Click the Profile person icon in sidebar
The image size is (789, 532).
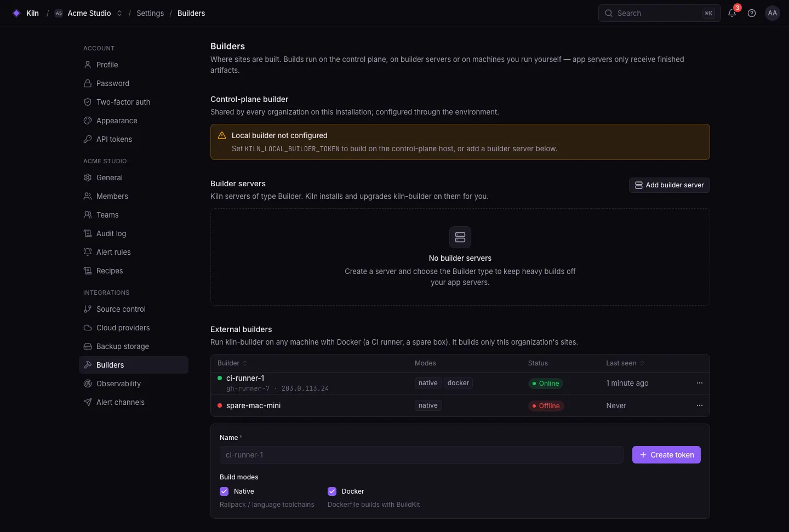pos(88,65)
